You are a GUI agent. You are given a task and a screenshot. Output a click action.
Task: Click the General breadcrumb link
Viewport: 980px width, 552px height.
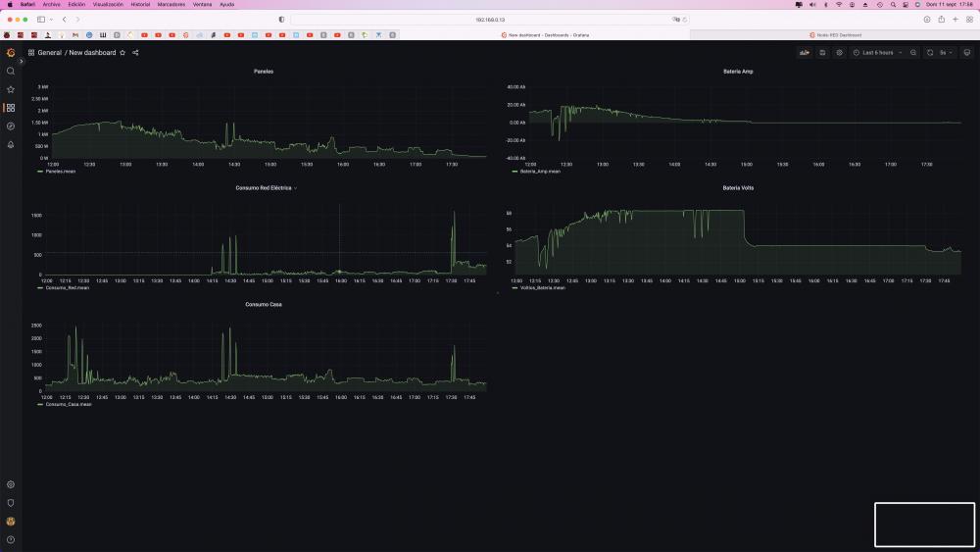[x=49, y=53]
